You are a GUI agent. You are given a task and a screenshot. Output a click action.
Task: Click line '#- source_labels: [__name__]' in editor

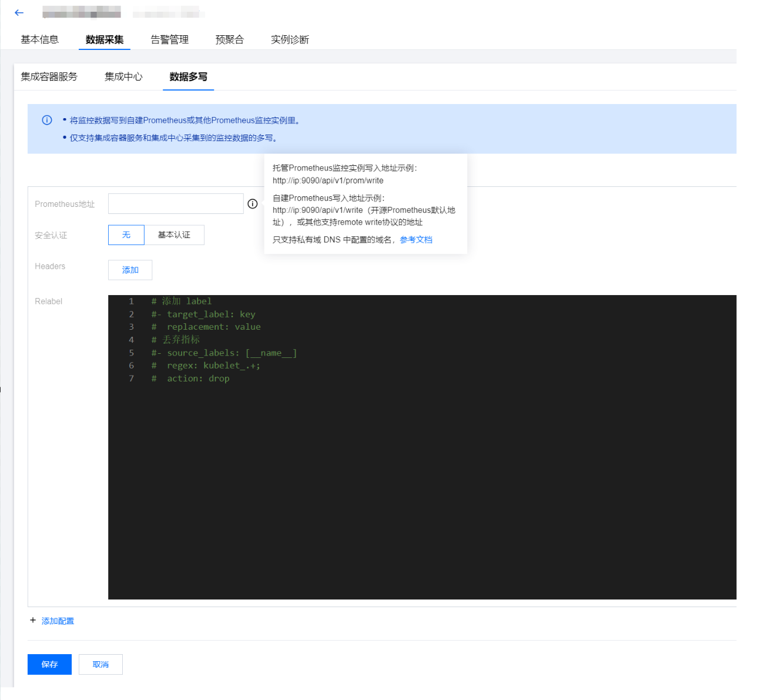pyautogui.click(x=224, y=353)
